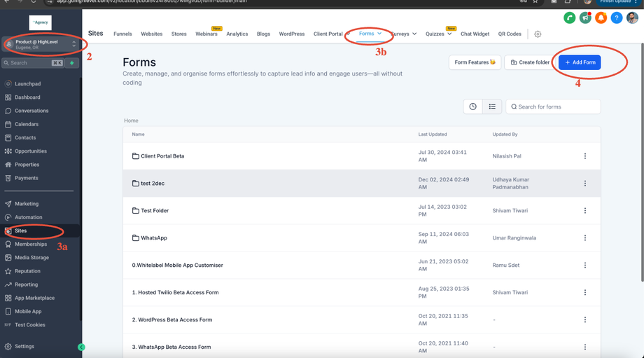Click the blue help question mark icon
The width and height of the screenshot is (644, 358).
(616, 18)
